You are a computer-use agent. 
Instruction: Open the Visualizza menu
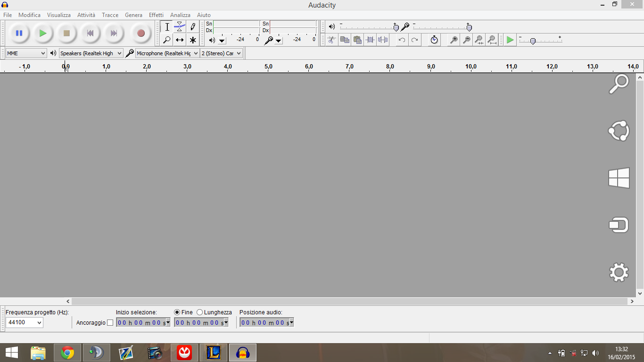tap(59, 15)
